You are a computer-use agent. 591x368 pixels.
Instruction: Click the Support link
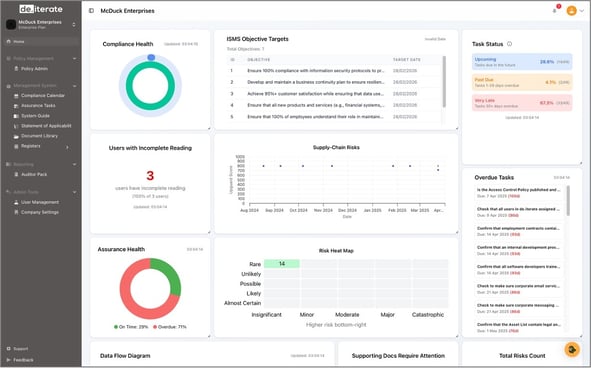20,349
